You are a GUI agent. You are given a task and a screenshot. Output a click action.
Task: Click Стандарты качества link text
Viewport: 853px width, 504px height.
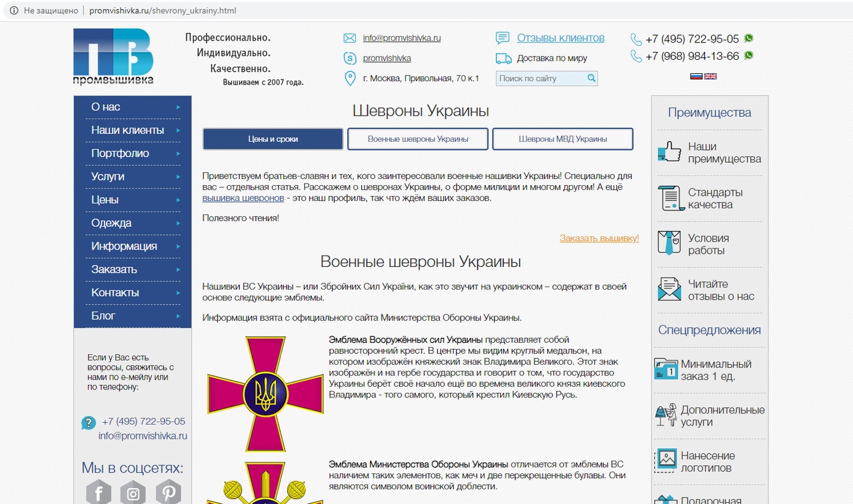pos(715,198)
